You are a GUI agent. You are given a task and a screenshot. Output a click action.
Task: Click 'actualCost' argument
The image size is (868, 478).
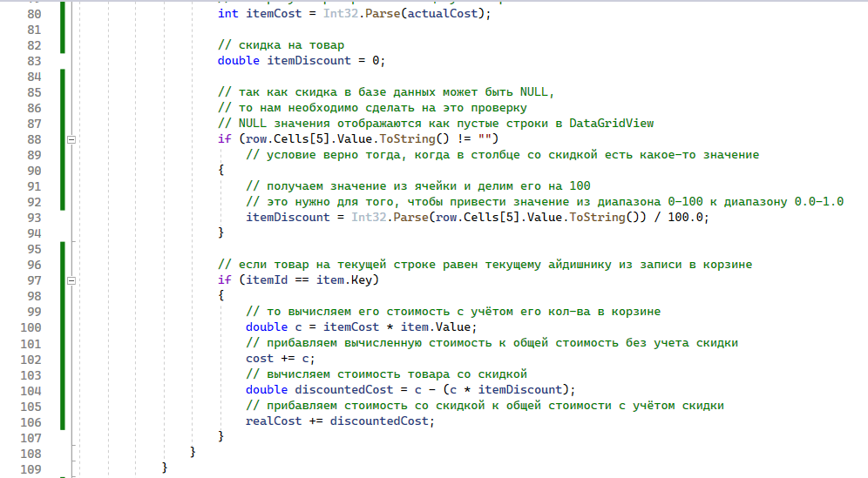pyautogui.click(x=443, y=13)
